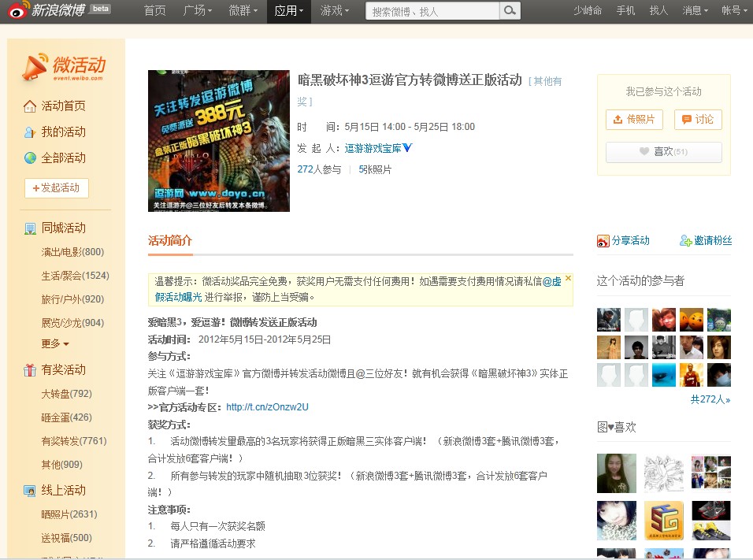753x560 pixels.
Task: Open the 广场 dropdown menu
Action: click(x=198, y=10)
